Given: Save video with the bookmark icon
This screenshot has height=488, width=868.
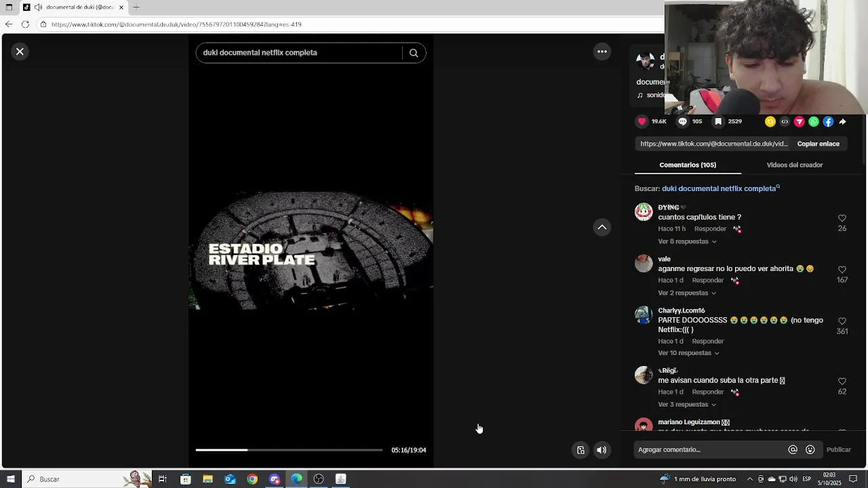Looking at the screenshot, I should (x=718, y=121).
